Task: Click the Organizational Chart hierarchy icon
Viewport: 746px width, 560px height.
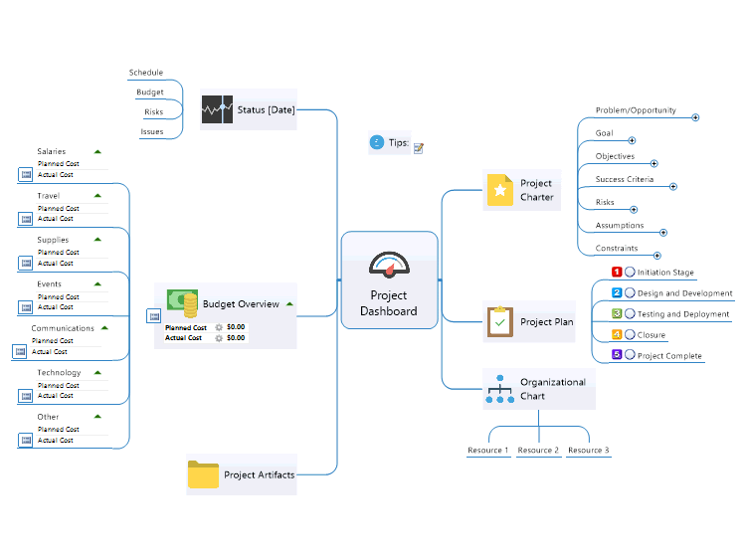Action: 499,389
